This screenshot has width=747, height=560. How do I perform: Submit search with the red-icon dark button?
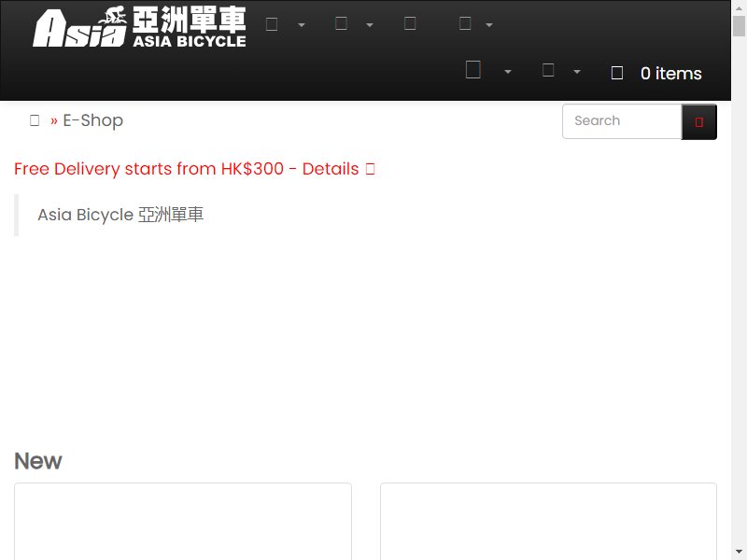click(x=698, y=122)
